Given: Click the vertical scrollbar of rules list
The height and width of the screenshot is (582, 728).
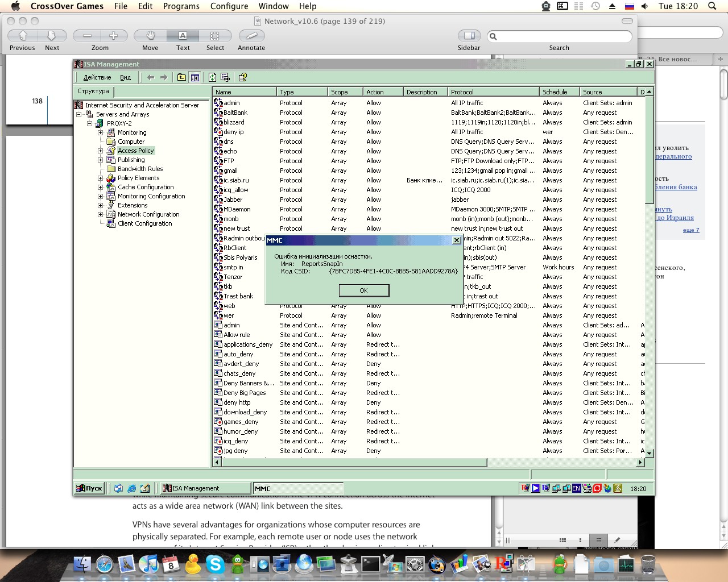Looking at the screenshot, I should 650,151.
